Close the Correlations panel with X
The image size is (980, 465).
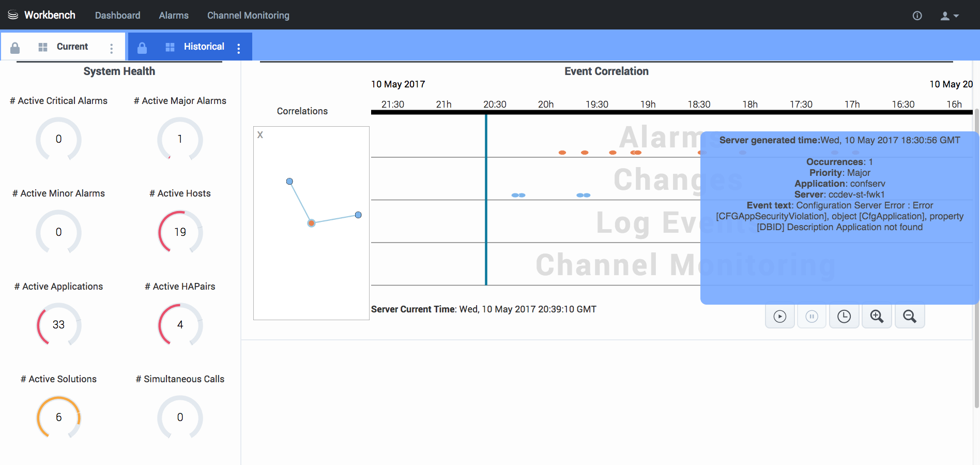coord(260,135)
